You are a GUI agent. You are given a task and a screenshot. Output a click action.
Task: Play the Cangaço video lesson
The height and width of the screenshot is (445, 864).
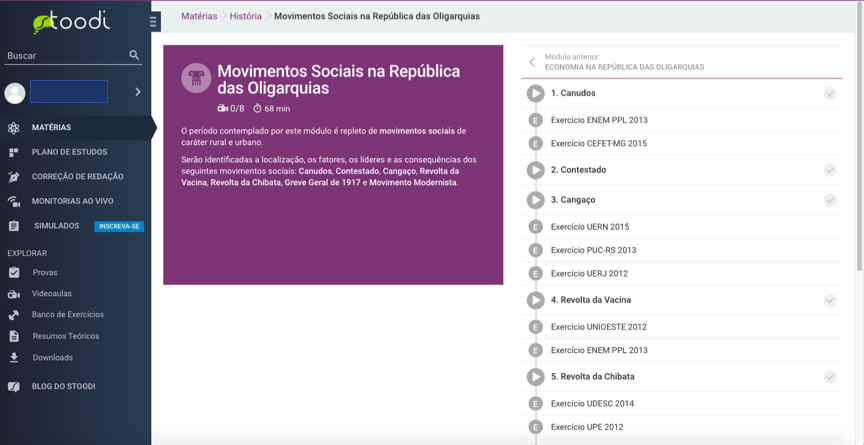pyautogui.click(x=536, y=200)
